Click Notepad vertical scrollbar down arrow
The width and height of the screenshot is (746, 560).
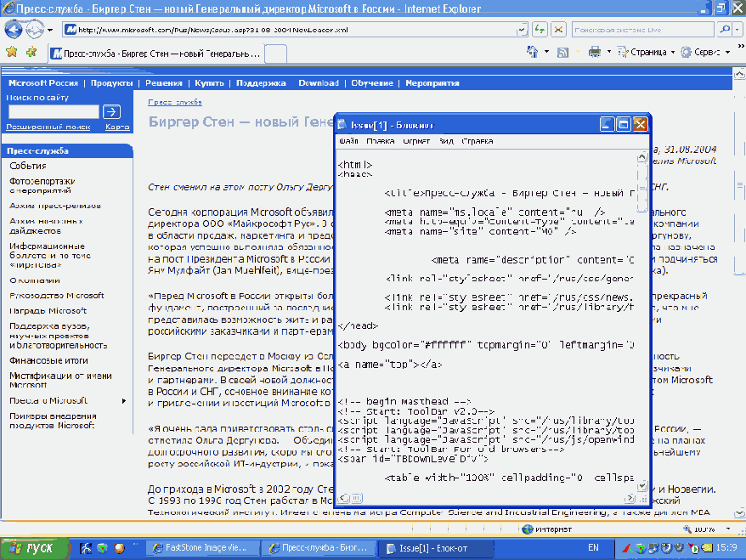(x=641, y=486)
